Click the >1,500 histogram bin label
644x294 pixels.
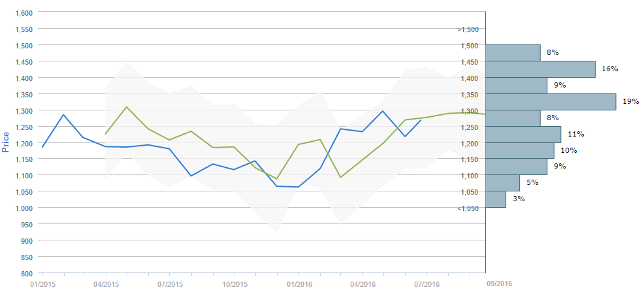pos(468,29)
